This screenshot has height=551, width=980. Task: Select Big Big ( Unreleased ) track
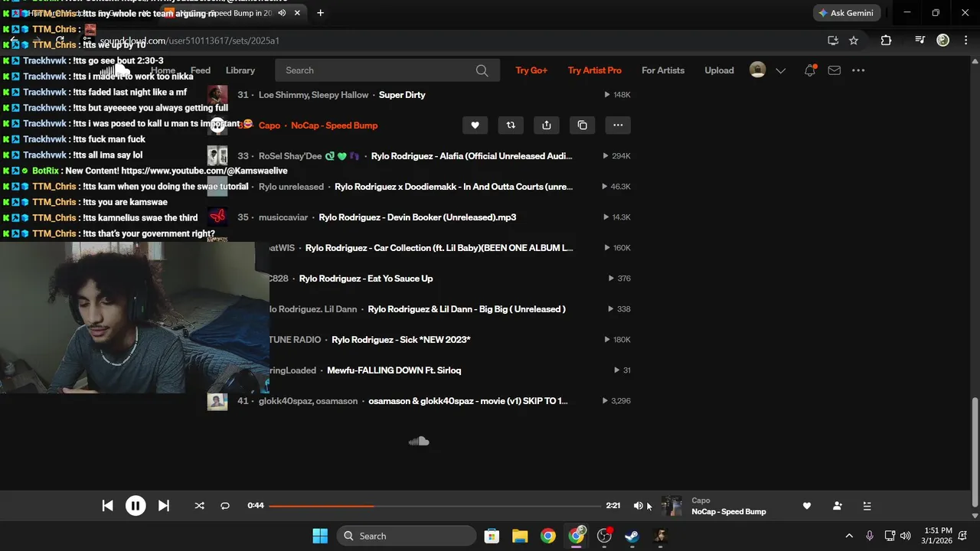[x=466, y=309]
